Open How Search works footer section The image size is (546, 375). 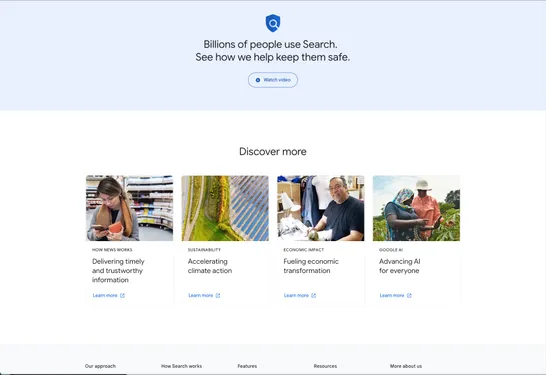pyautogui.click(x=181, y=366)
